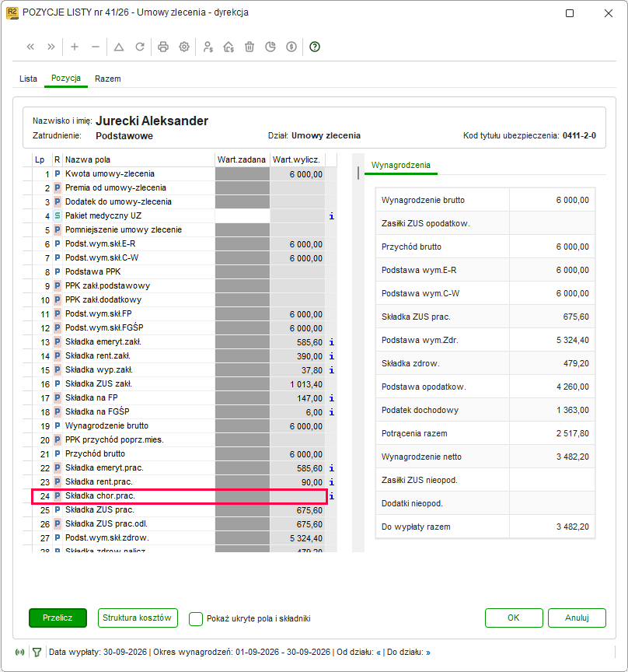The image size is (628, 672).
Task: Show info for Składka na FGŚP
Action: pos(332,412)
